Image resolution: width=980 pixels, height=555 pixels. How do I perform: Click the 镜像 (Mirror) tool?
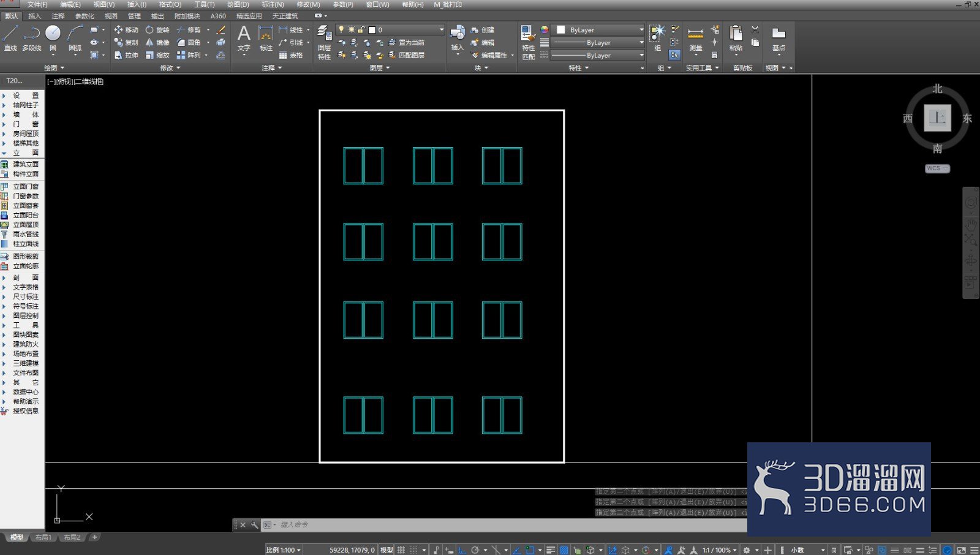[157, 42]
